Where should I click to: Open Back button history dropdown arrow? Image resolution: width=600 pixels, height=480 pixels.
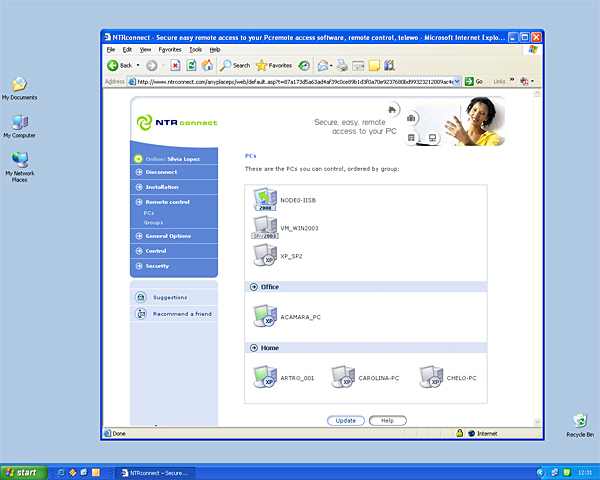[138, 65]
